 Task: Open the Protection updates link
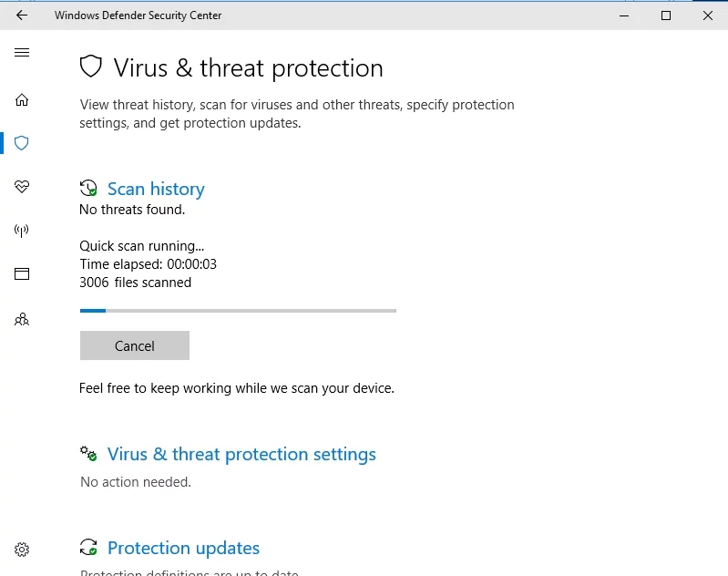(x=183, y=548)
